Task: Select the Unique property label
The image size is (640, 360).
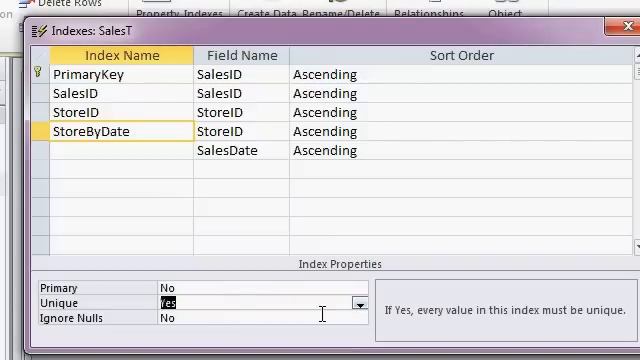Action: click(98, 303)
